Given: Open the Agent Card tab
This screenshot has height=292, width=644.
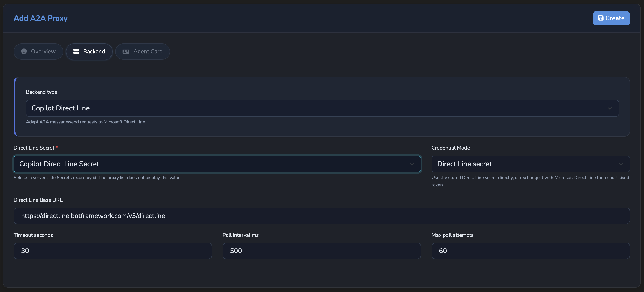Looking at the screenshot, I should coord(142,52).
